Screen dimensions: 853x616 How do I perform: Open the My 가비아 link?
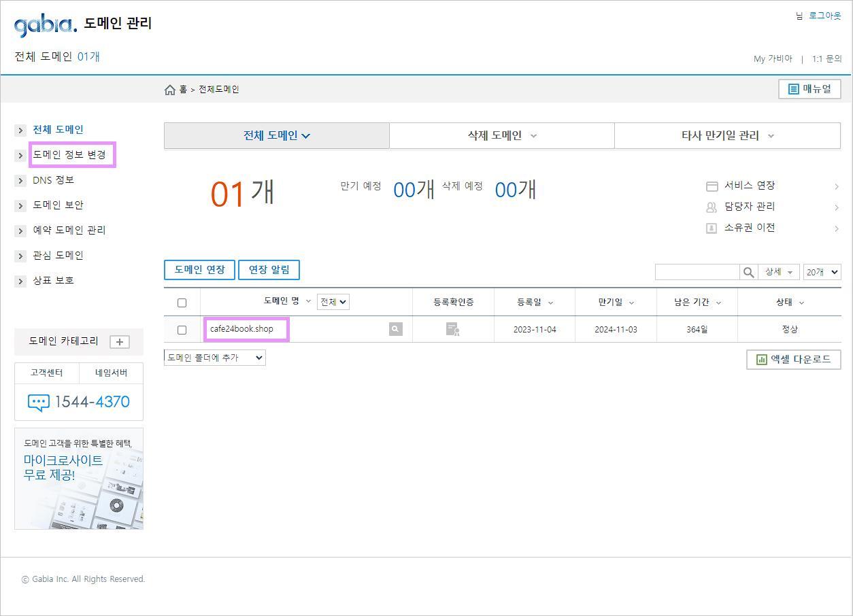(x=773, y=58)
